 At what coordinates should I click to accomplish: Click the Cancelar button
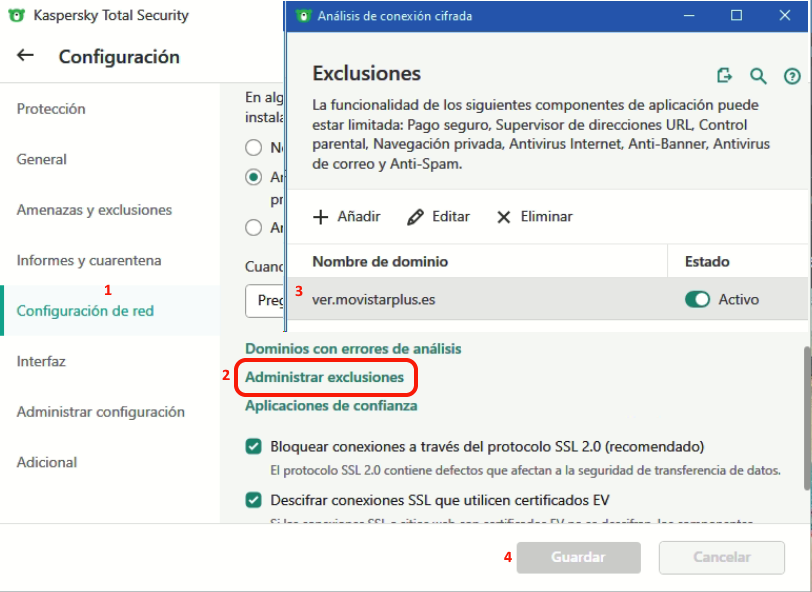click(721, 557)
